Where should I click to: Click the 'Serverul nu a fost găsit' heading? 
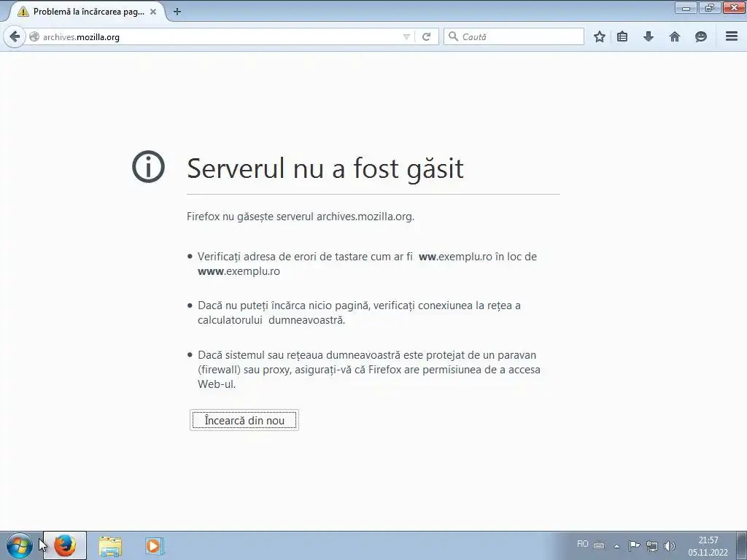tap(325, 168)
